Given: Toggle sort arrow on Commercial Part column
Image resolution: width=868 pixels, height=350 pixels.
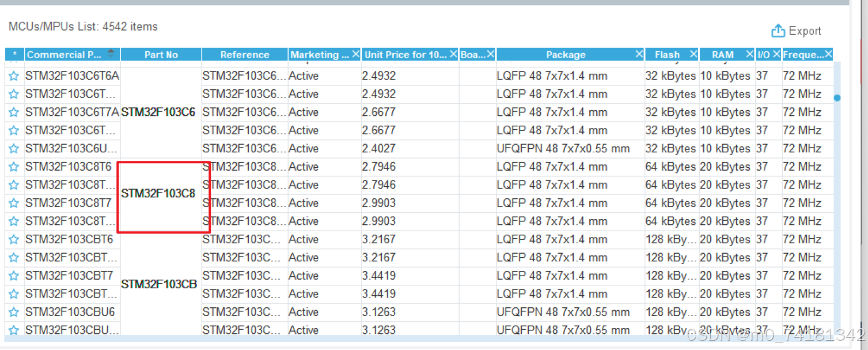Looking at the screenshot, I should tap(111, 54).
